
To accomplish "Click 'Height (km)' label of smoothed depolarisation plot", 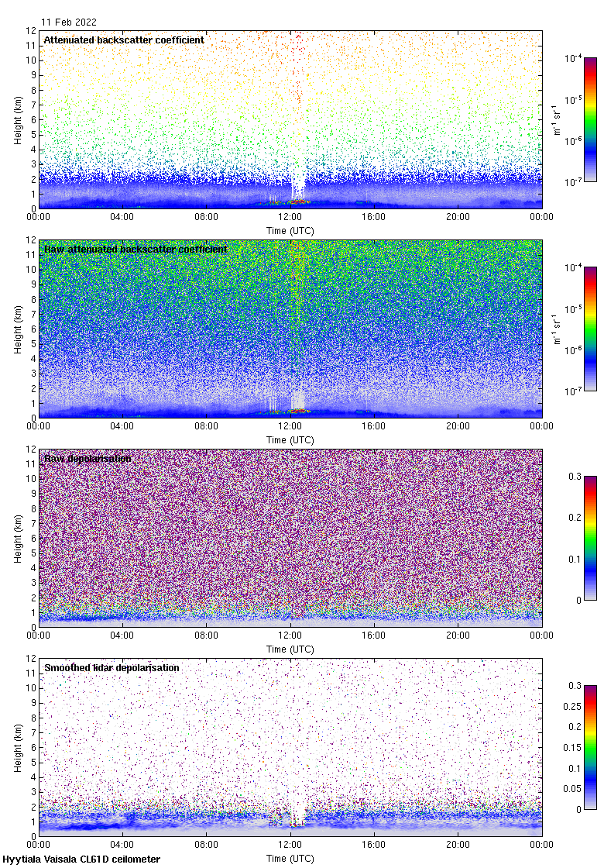I will tap(19, 747).
